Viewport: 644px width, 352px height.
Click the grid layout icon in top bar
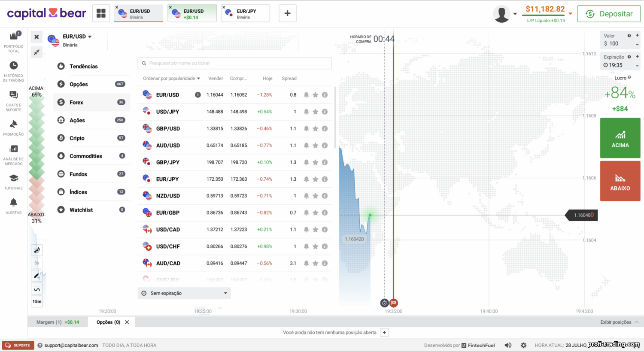(x=101, y=13)
